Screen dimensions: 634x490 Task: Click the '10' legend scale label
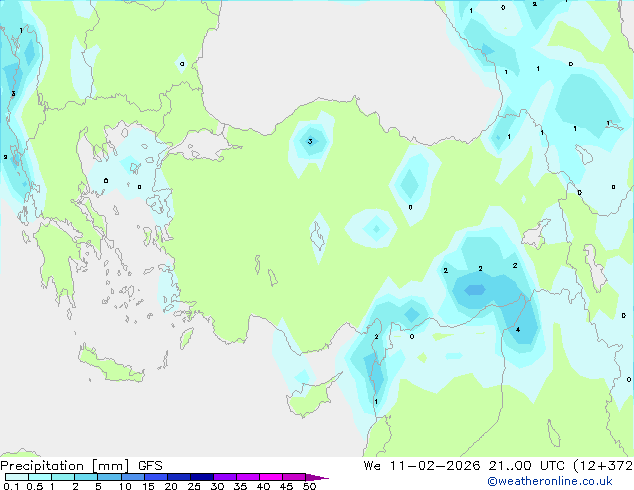pyautogui.click(x=125, y=486)
